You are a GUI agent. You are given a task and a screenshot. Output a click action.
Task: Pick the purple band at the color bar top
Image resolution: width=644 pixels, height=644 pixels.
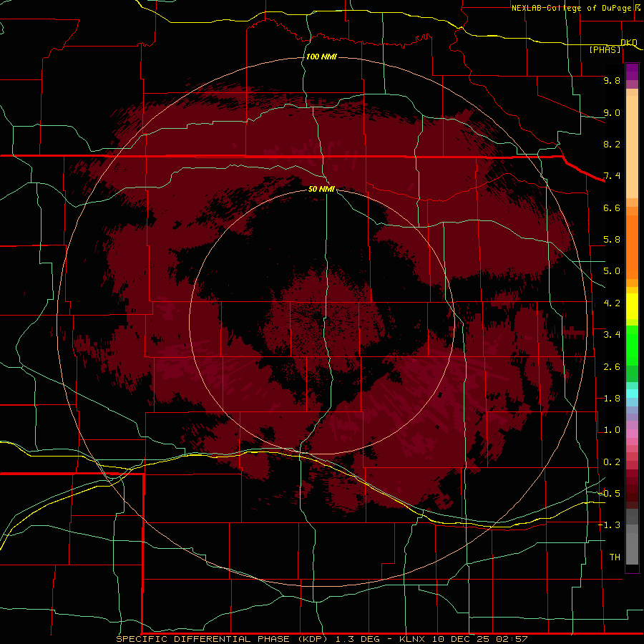[632, 72]
